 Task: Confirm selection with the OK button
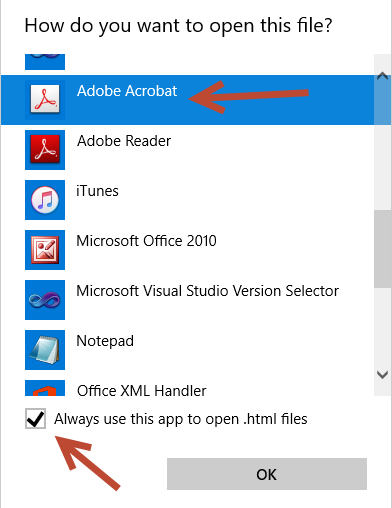267,474
